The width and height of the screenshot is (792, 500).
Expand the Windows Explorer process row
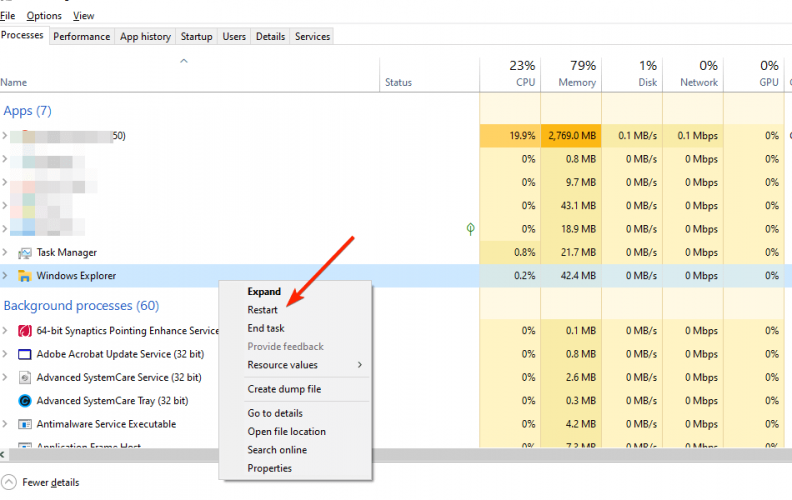5,275
